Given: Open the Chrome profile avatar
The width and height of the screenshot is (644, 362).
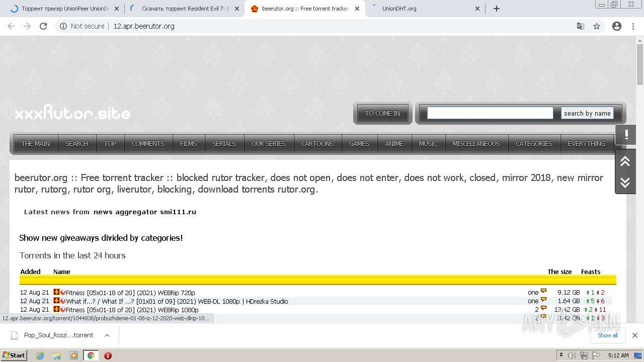Looking at the screenshot, I should (x=617, y=26).
